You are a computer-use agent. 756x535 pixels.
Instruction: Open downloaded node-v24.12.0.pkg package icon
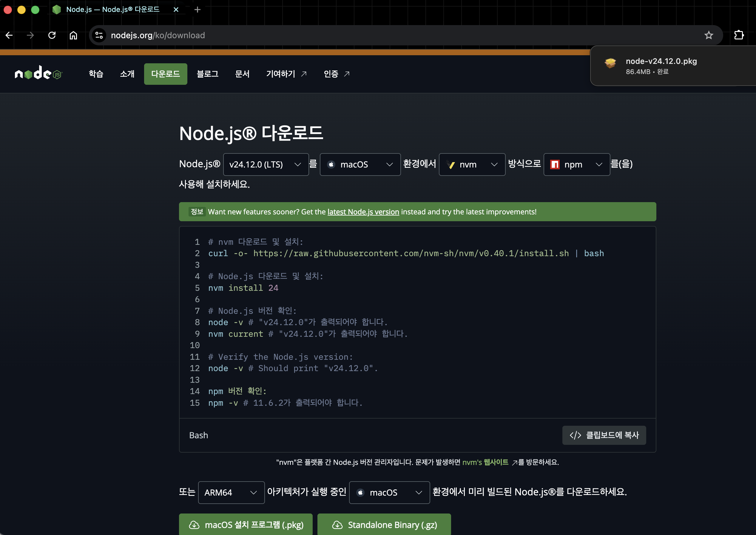610,63
